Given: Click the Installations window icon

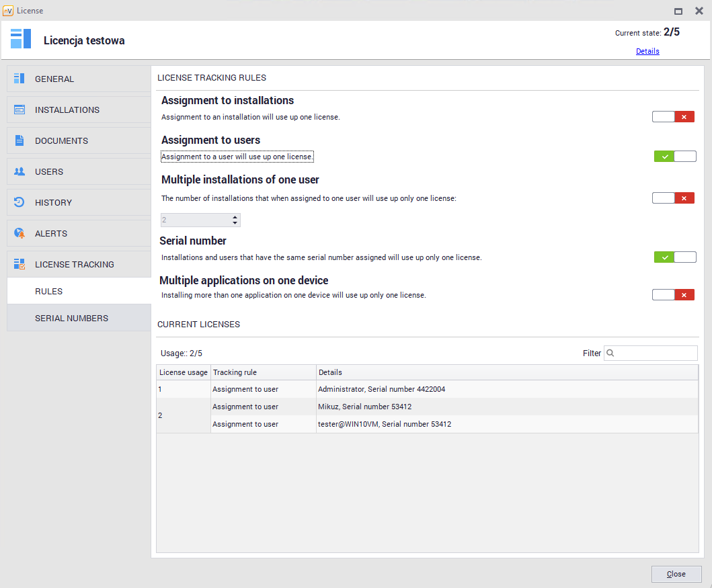Looking at the screenshot, I should (x=19, y=110).
